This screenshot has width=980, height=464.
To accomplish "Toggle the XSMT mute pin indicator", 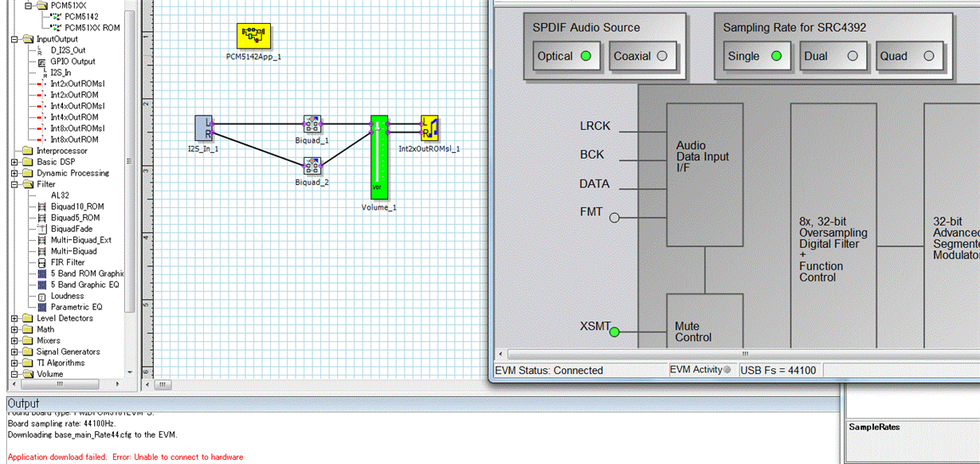I will (614, 332).
